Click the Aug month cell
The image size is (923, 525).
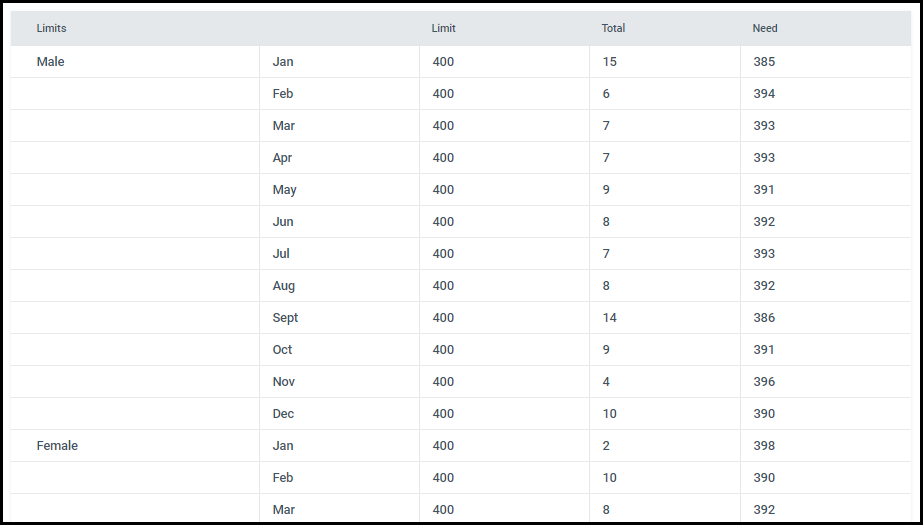[x=339, y=286]
